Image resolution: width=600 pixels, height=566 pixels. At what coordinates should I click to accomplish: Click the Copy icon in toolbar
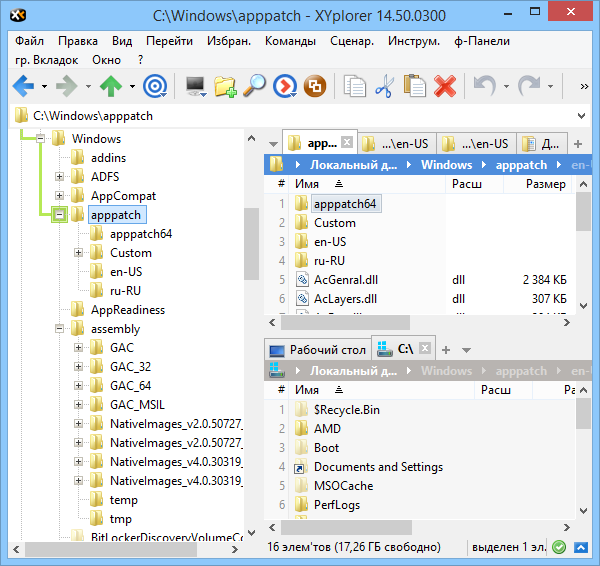[x=355, y=87]
